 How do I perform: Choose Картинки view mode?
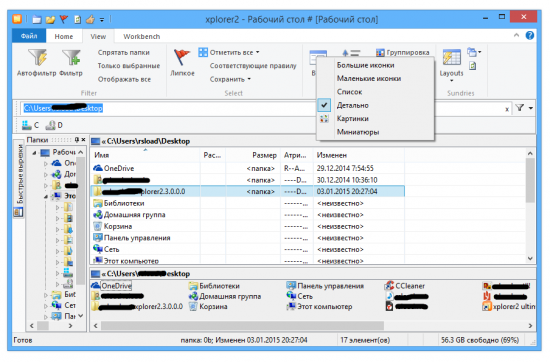coord(375,119)
